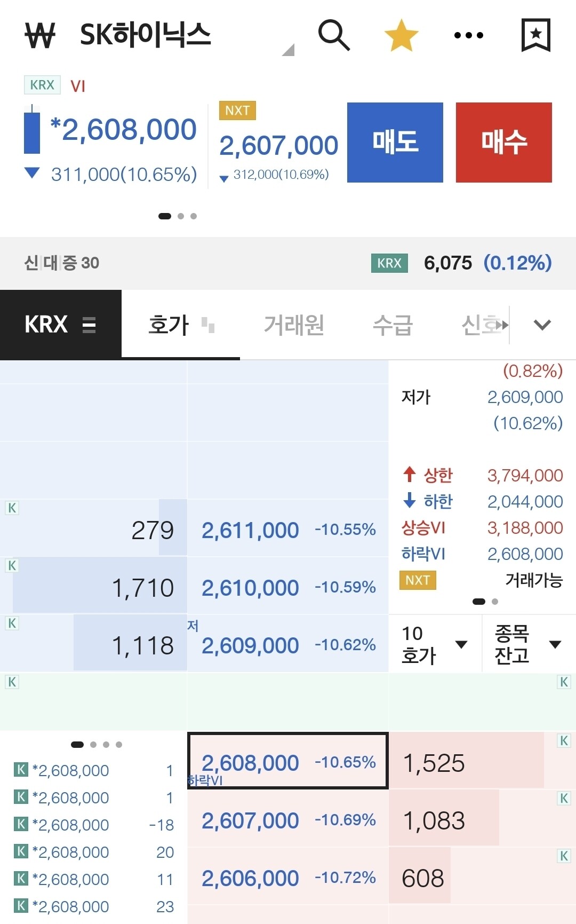Tap the KRX market badge
Screen dimensions: 576x924
[x=42, y=85]
